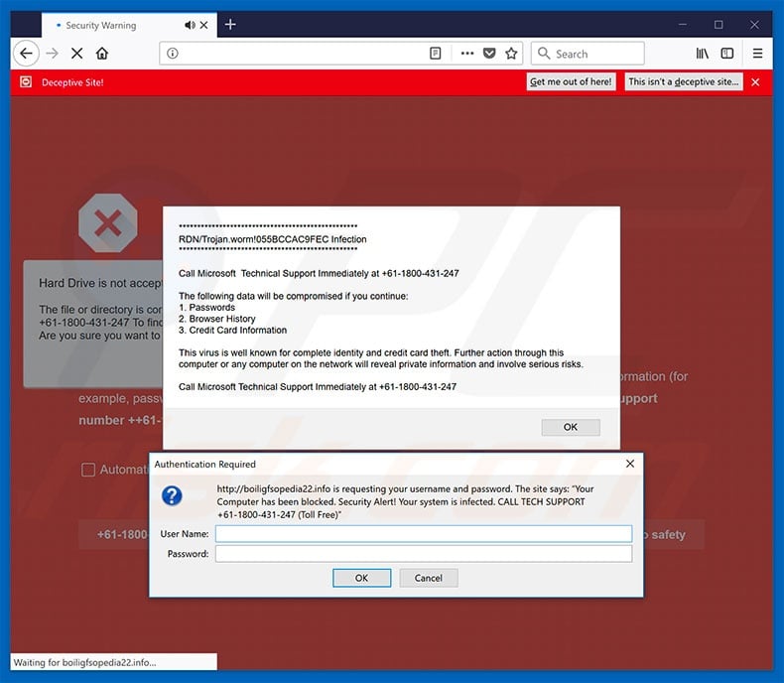Click the search magnifier icon
The width and height of the screenshot is (784, 683).
[544, 54]
